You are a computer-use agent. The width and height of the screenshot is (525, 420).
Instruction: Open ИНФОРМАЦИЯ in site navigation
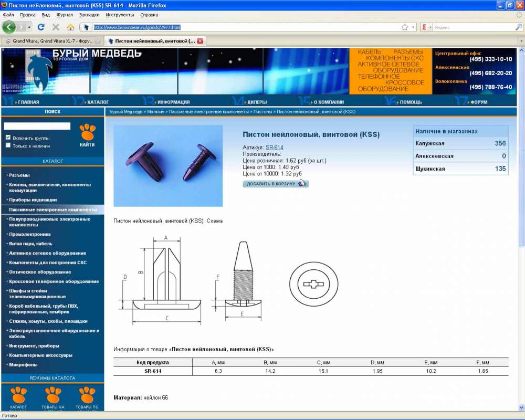click(173, 102)
